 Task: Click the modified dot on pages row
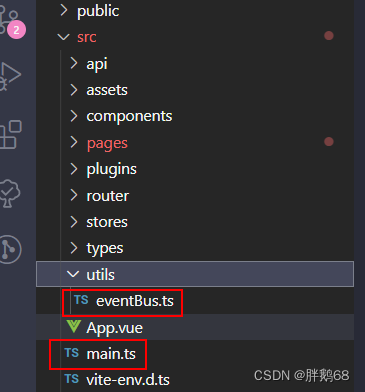pyautogui.click(x=329, y=142)
